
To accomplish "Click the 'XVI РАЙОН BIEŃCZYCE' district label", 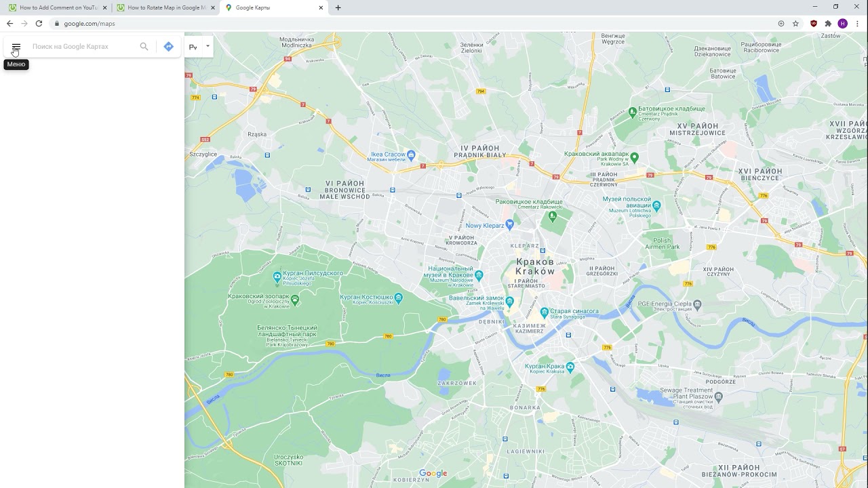I will pos(760,176).
